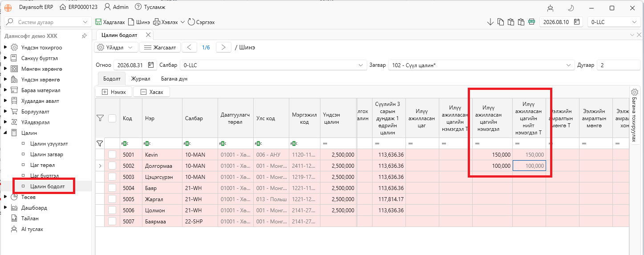Click the copy documents icon in toolbar
Image resolution: width=644 pixels, height=255 pixels.
point(501,22)
